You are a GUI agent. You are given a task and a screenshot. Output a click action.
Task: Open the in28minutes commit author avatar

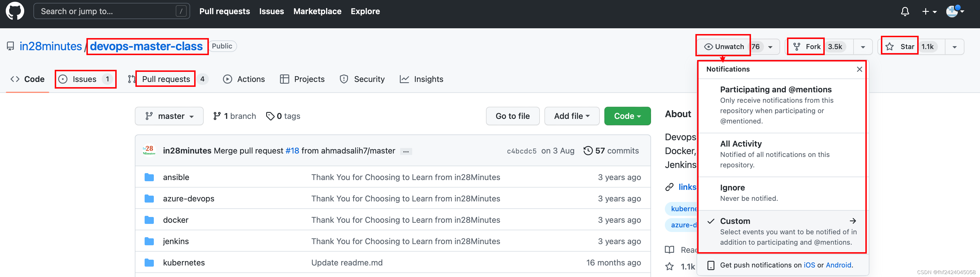point(149,151)
